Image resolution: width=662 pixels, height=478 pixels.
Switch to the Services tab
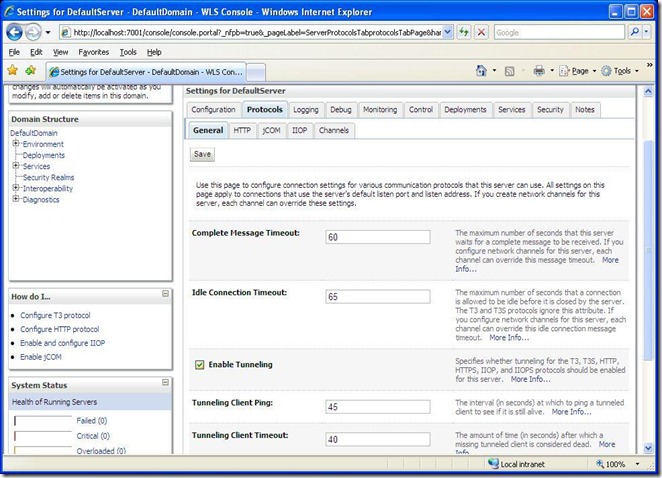tap(512, 110)
